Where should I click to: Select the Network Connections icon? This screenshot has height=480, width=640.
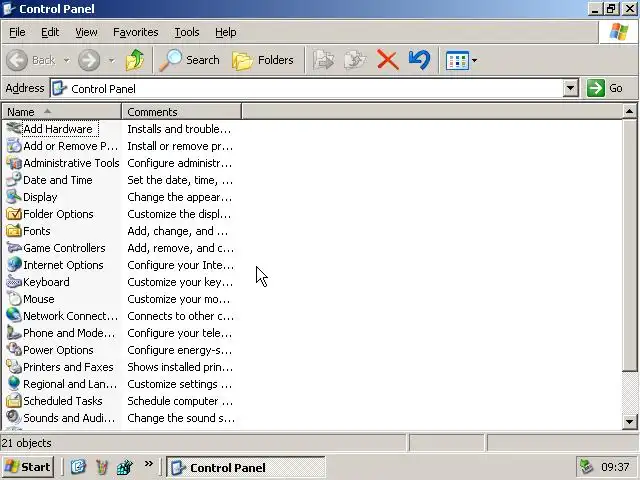click(x=14, y=316)
